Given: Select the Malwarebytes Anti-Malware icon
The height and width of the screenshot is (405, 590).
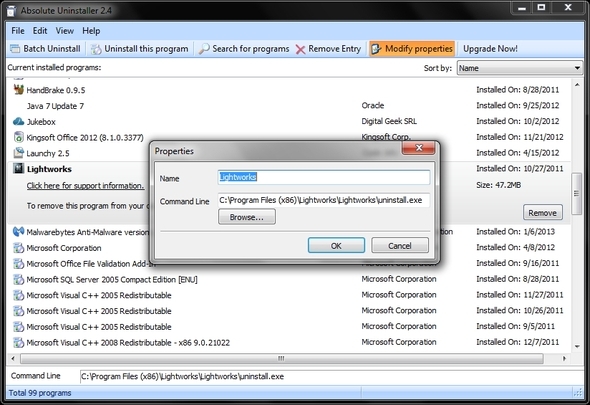Looking at the screenshot, I should (x=18, y=232).
